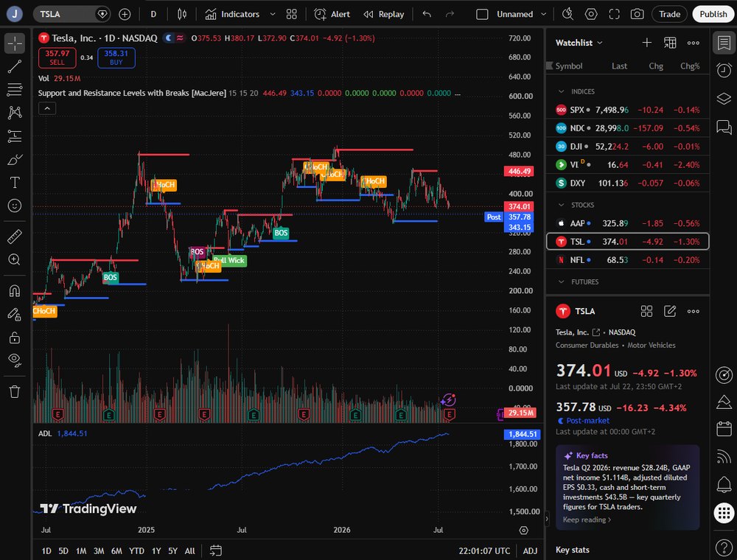The height and width of the screenshot is (560, 737).
Task: Select the ruler measure tool
Action: [15, 237]
